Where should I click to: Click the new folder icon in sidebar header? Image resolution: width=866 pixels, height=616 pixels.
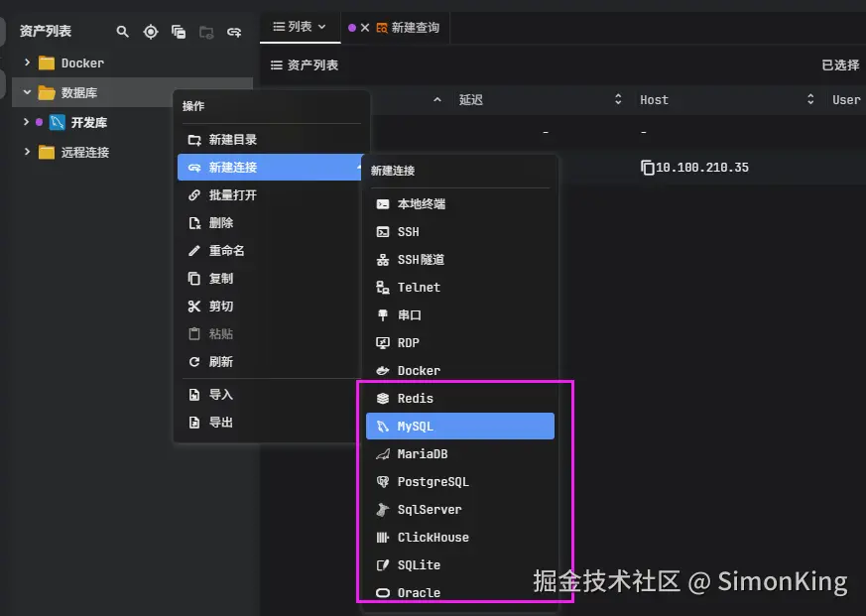point(206,32)
